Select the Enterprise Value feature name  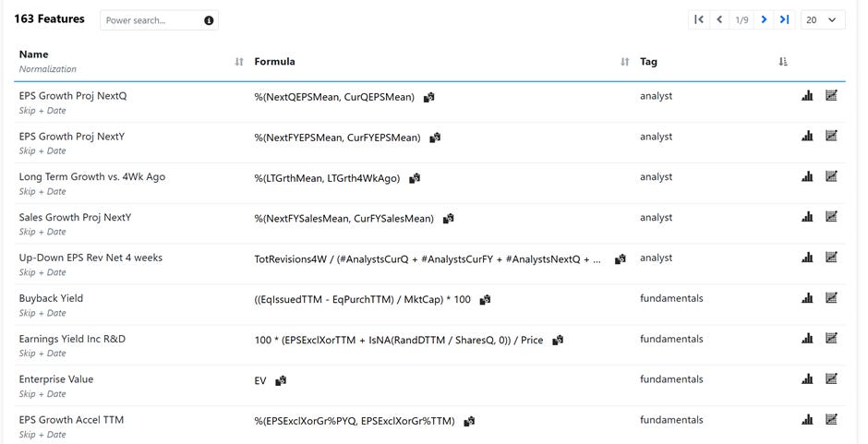[56, 379]
